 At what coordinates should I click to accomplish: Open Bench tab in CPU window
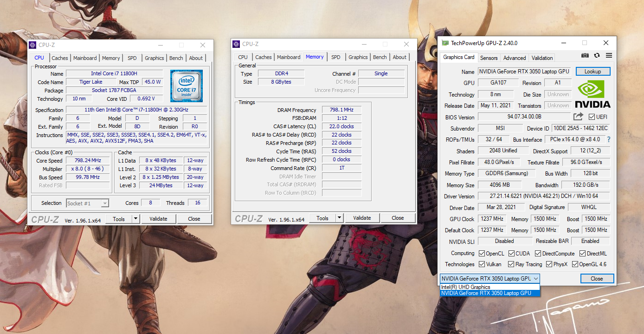(176, 58)
